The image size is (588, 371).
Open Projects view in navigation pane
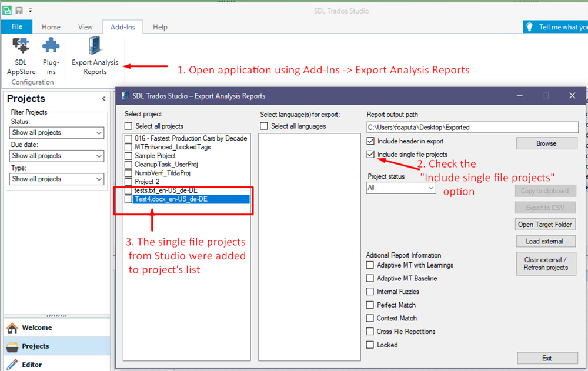pos(56,346)
